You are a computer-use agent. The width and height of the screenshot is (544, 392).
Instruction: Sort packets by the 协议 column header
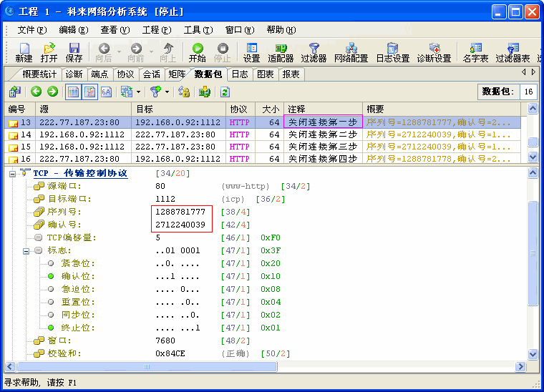241,109
